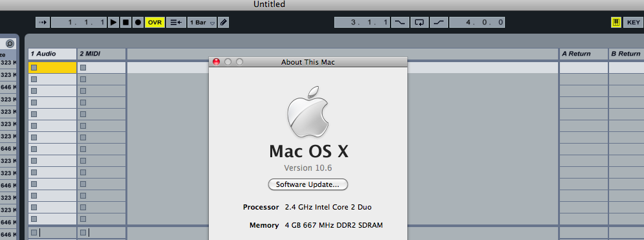Click the loop start field 3.1.1

(362, 22)
